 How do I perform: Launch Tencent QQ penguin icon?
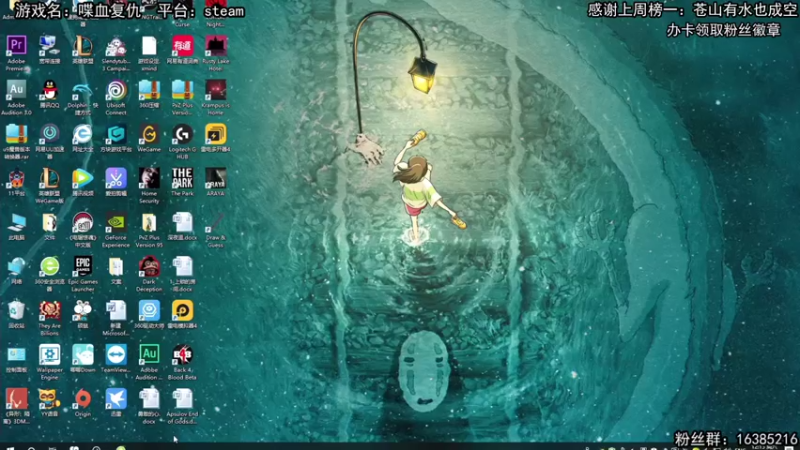(x=49, y=90)
